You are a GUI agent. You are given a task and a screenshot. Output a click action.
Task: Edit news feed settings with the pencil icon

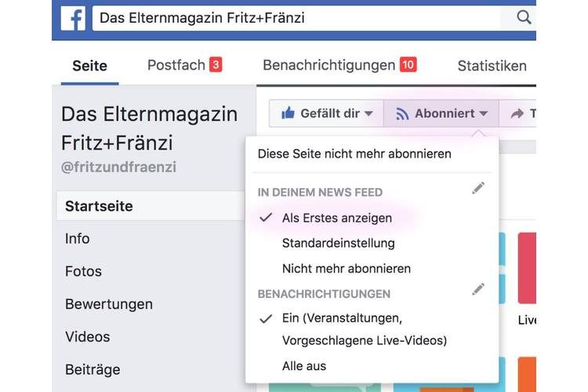(478, 188)
